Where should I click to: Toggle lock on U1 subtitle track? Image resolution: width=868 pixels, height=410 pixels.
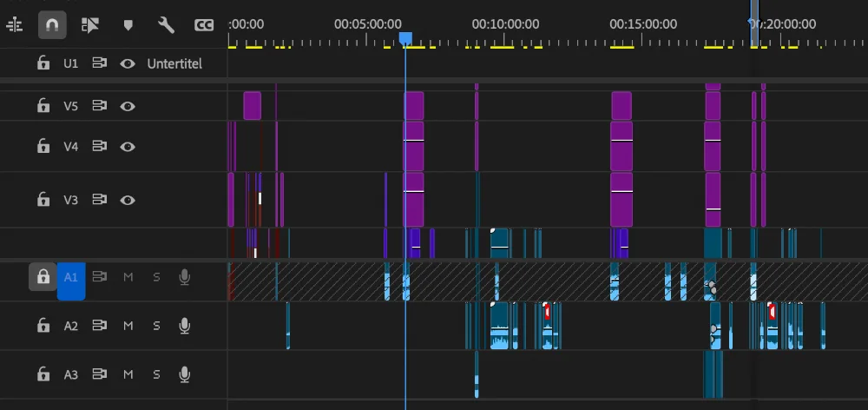[x=43, y=63]
